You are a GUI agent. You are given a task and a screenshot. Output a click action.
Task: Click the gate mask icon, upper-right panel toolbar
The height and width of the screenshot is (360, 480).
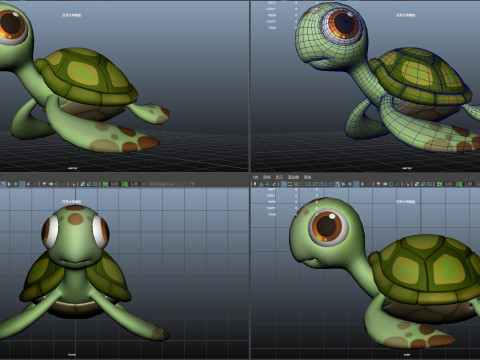point(302,184)
